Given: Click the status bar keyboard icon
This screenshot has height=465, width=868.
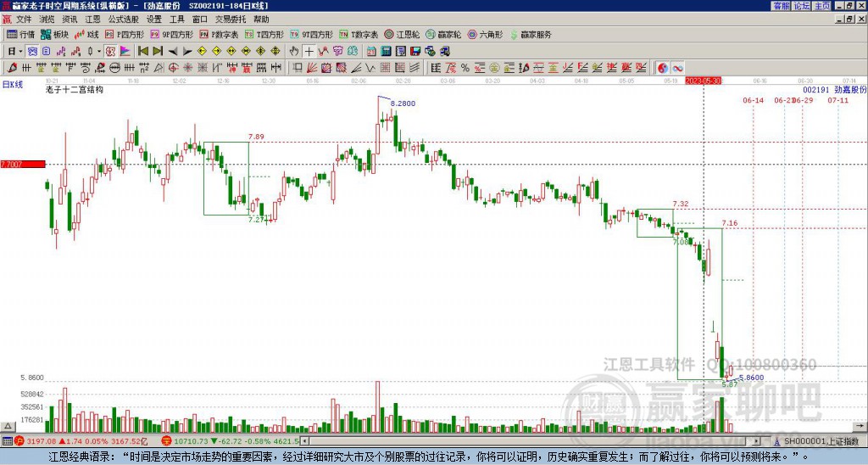Looking at the screenshot, I should (x=7, y=441).
